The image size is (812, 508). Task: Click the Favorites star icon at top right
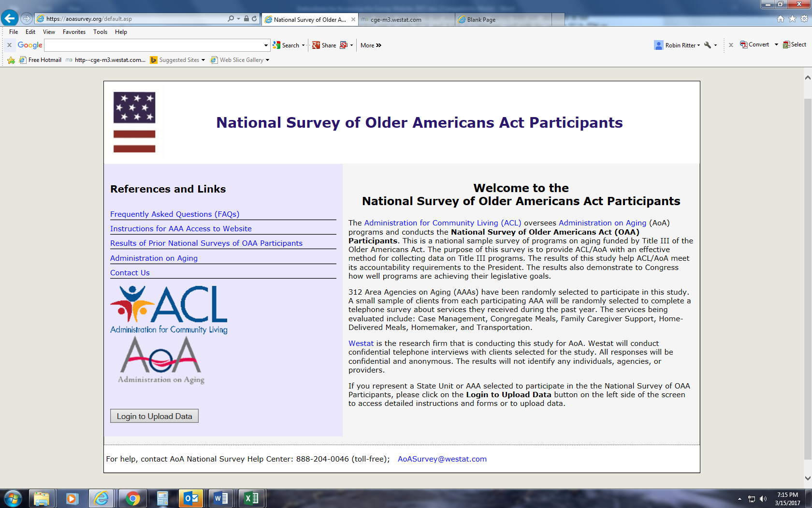[792, 19]
